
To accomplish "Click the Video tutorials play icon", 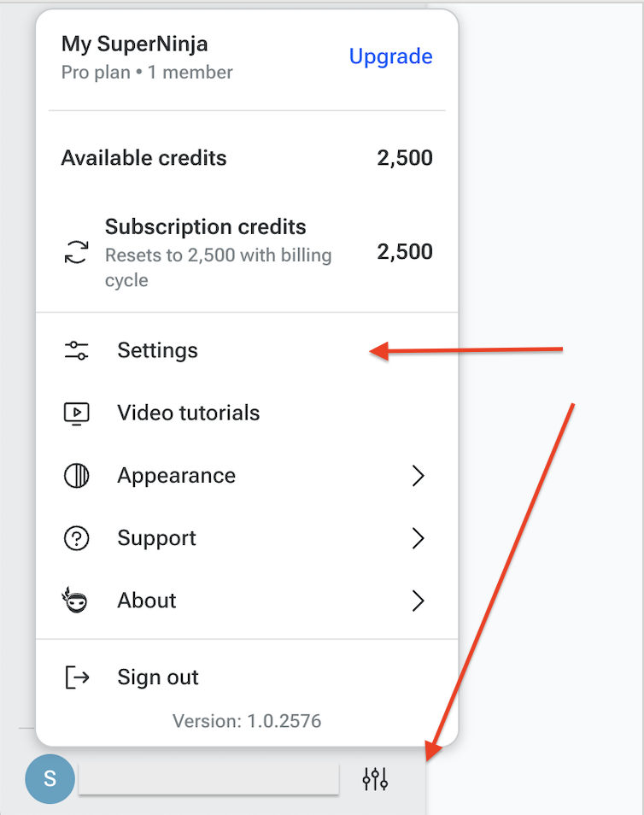I will tap(76, 413).
